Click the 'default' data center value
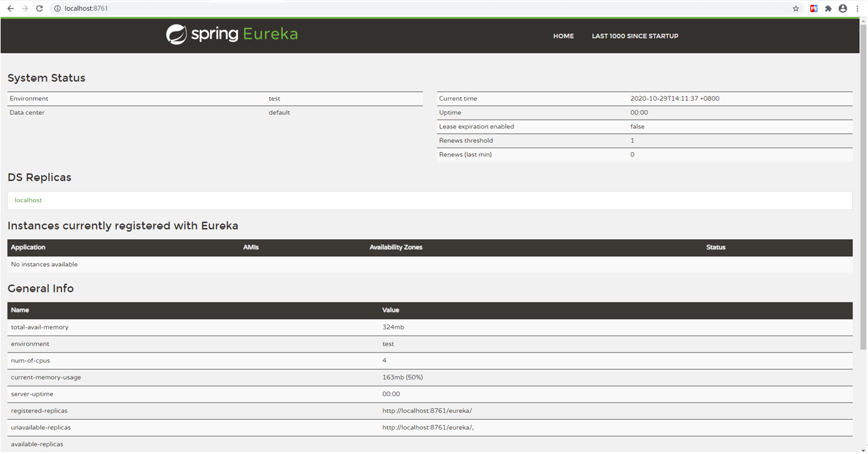 (x=279, y=113)
